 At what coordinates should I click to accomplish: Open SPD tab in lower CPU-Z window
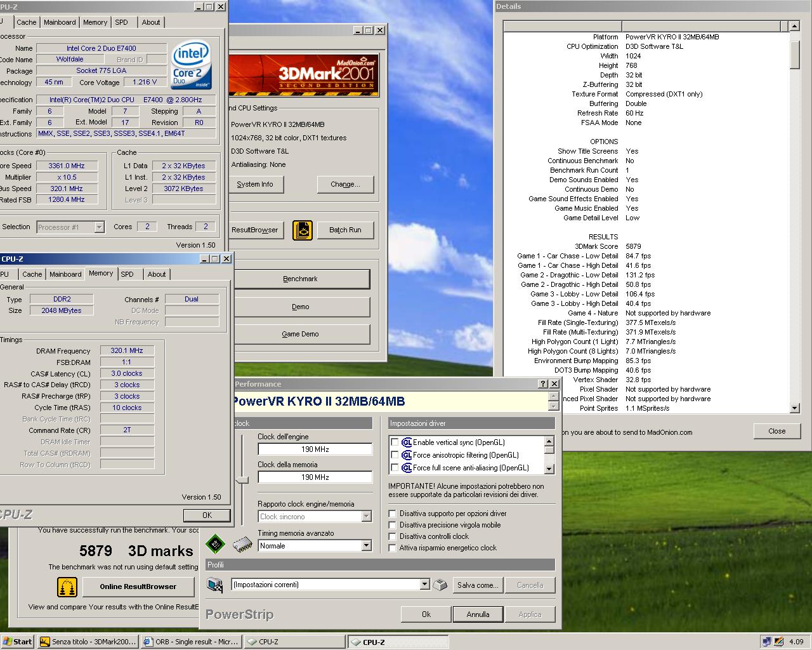tap(128, 274)
